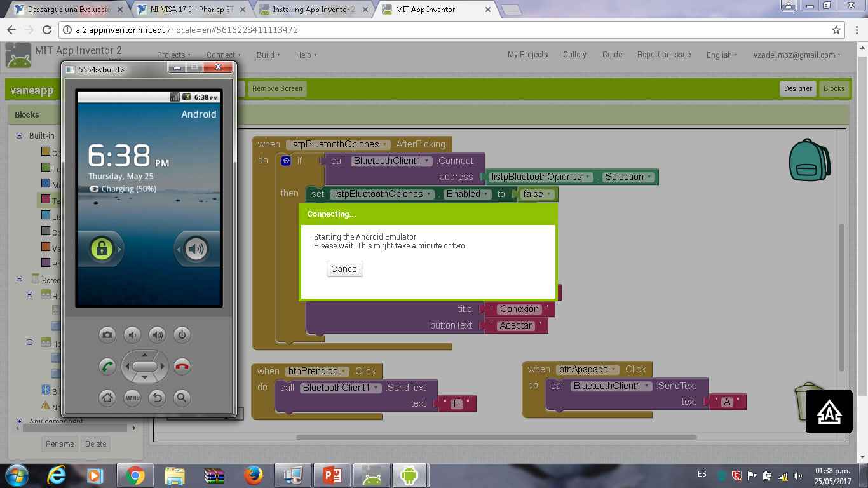This screenshot has width=868, height=488.
Task: Click the D-pad left arrow on emulator
Action: pyautogui.click(x=126, y=367)
